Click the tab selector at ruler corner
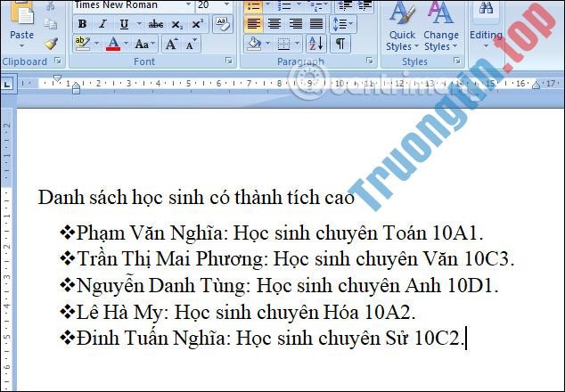This screenshot has width=565, height=392. click(7, 85)
